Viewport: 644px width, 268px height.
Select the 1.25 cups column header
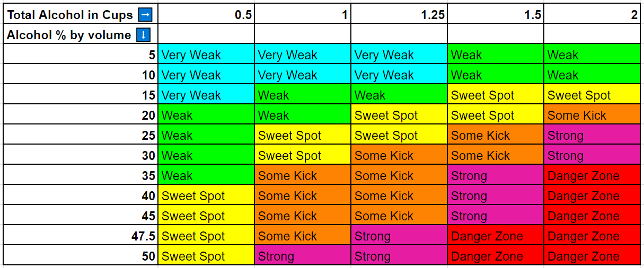coord(399,15)
